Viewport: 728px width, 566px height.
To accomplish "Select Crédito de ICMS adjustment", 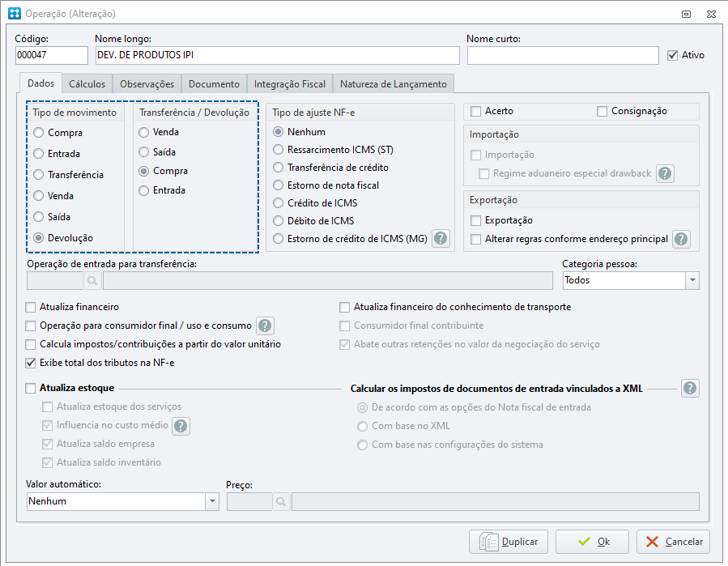I will tap(278, 203).
